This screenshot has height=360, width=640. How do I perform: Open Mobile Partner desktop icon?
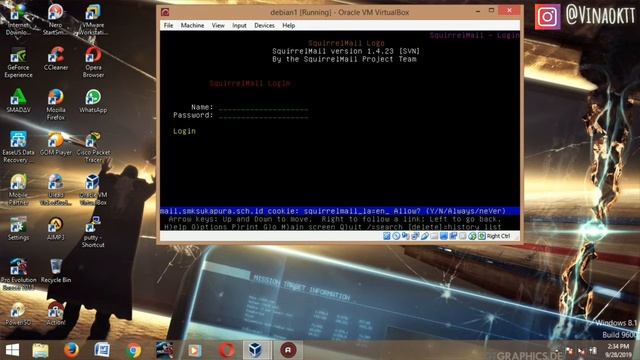[18, 189]
